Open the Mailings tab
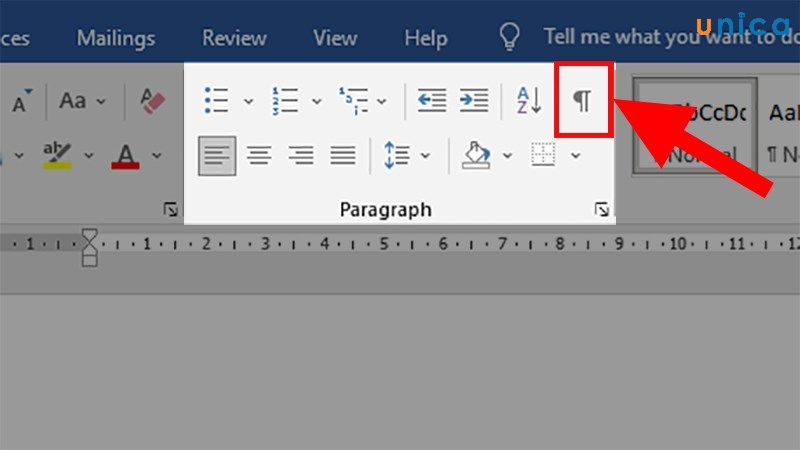Viewport: 800px width, 450px height. tap(117, 39)
